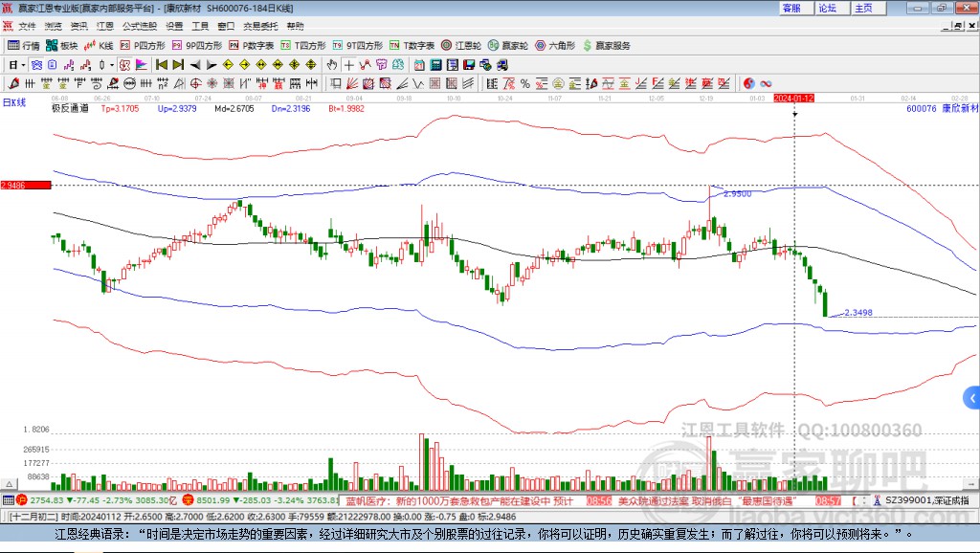Switch to the K线 chart tool

[99, 46]
